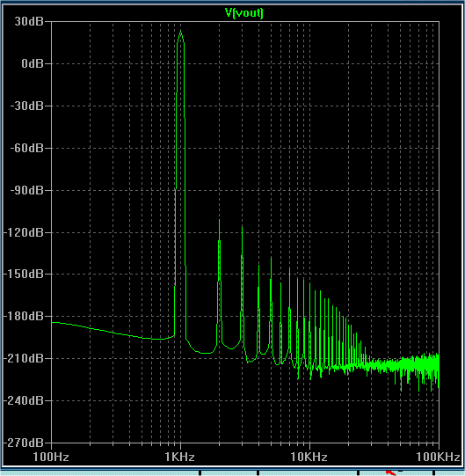Click the third harmonic peak at 3KHz
The height and width of the screenshot is (476, 465).
coord(242,227)
